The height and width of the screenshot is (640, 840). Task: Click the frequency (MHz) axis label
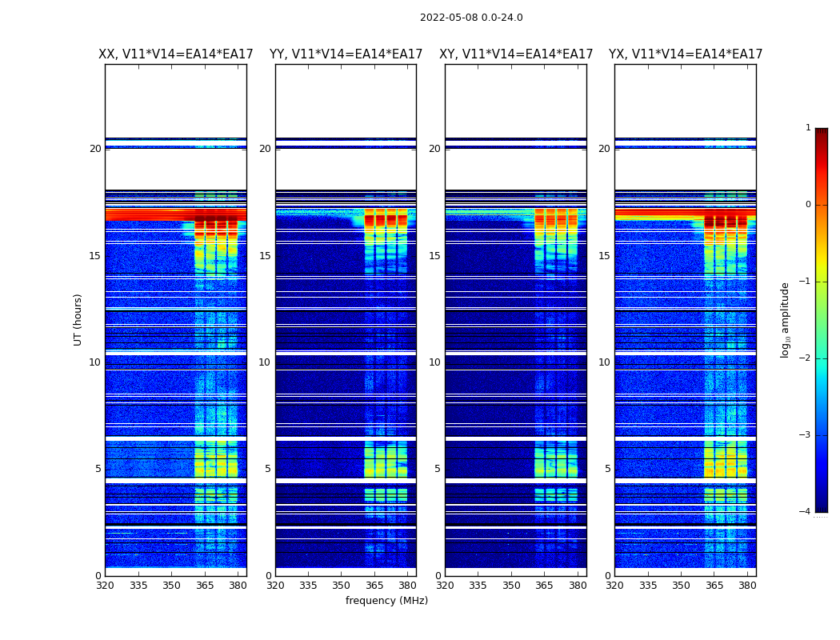click(x=386, y=600)
